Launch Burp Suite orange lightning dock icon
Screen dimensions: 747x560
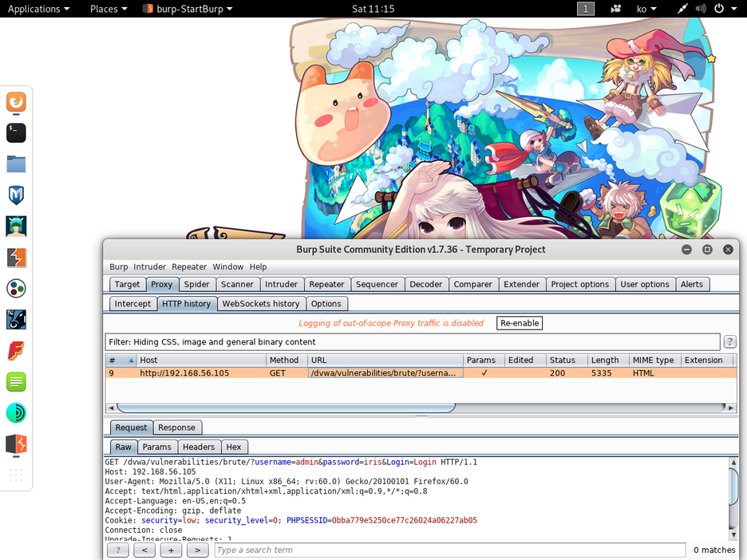(16, 258)
